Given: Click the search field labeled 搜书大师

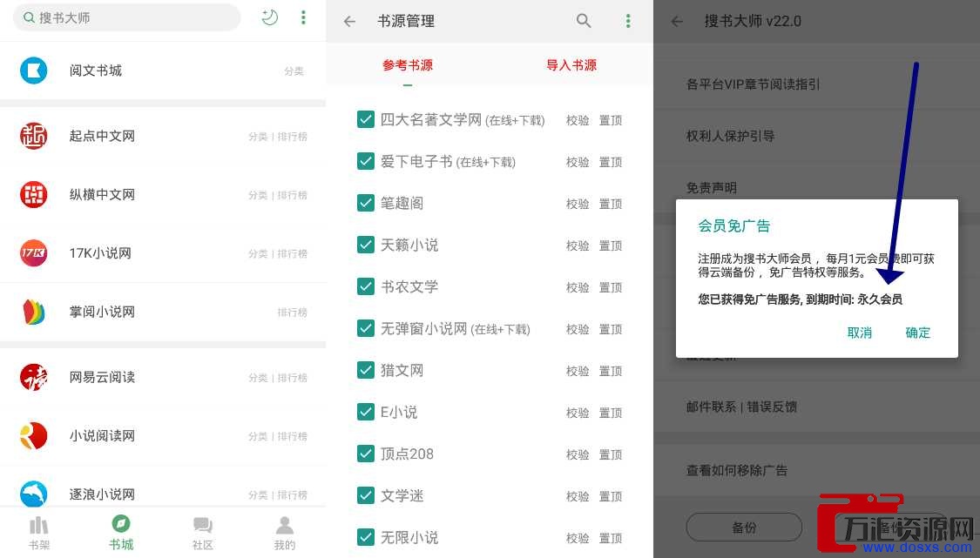Looking at the screenshot, I should [x=126, y=17].
